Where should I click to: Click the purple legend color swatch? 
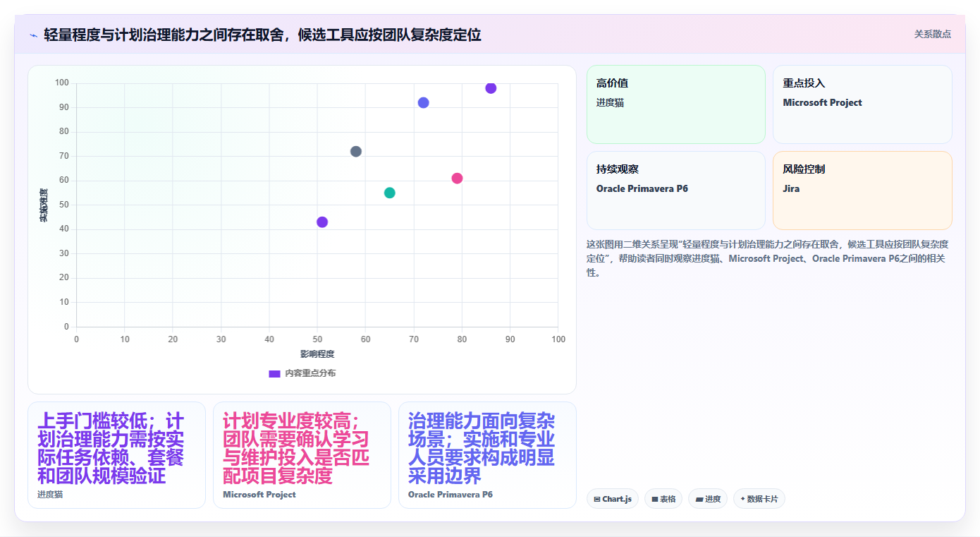274,373
